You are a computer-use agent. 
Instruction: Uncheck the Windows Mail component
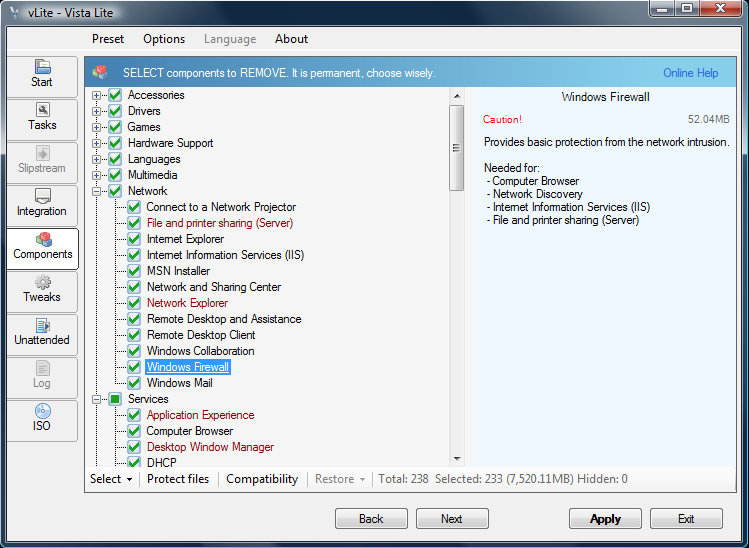coord(134,383)
